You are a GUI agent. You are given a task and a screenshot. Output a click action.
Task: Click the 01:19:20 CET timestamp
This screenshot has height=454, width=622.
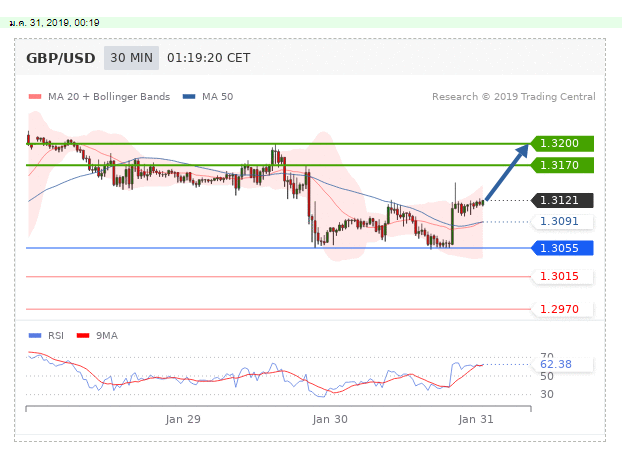209,58
